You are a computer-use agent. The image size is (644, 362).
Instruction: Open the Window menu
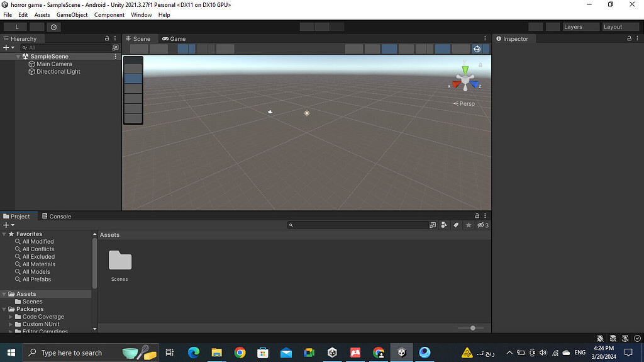pos(142,15)
